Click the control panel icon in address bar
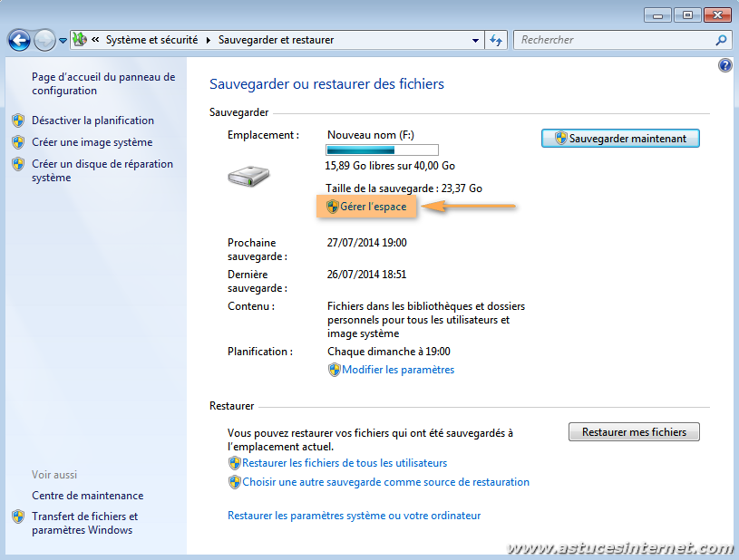Screen dimensions: 739x560 (79, 40)
